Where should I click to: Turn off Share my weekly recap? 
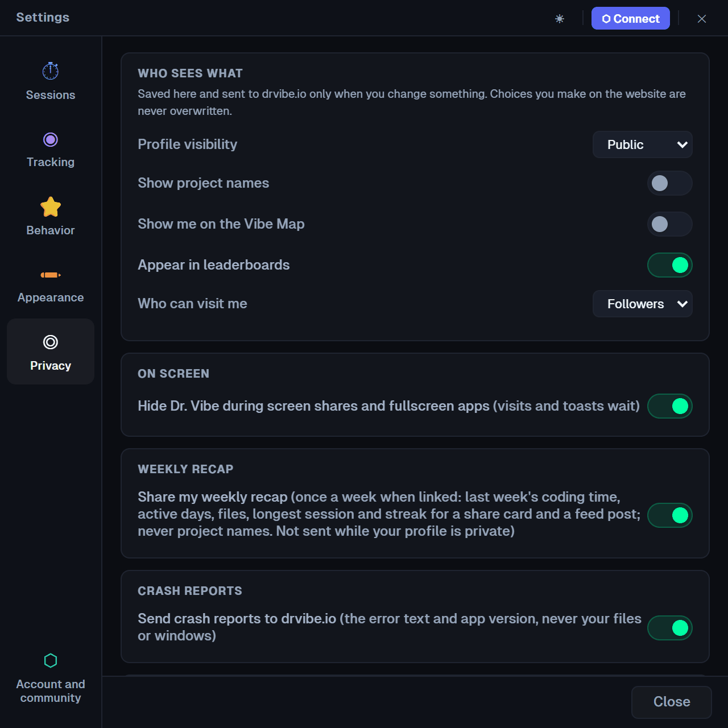pos(670,515)
